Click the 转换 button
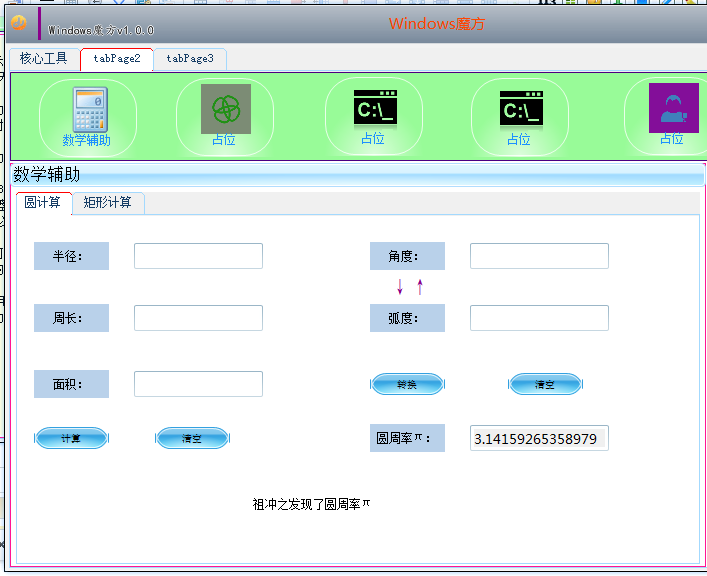The image size is (707, 576). [x=407, y=384]
